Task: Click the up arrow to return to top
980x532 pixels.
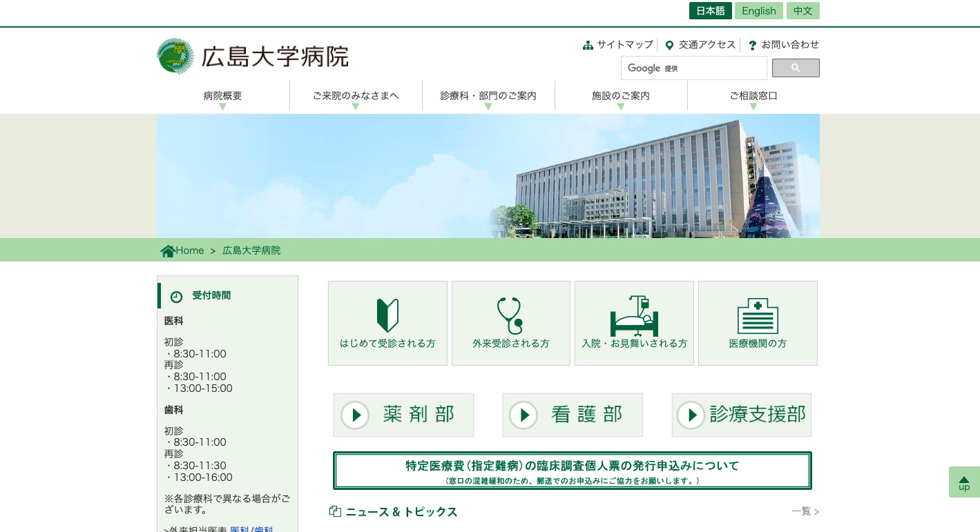Action: pos(964,482)
